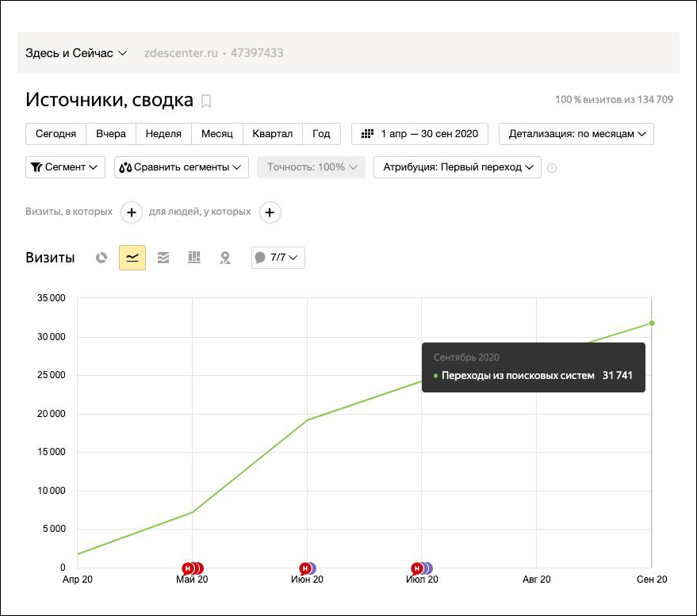This screenshot has width=697, height=616.
Task: Click the 'Точность: 100%' accuracy control
Action: tap(311, 167)
